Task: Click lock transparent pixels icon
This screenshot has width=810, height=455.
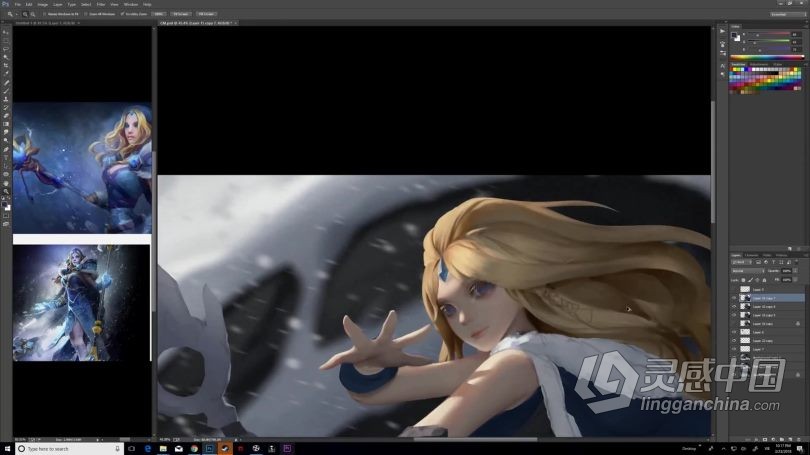Action: (x=743, y=279)
